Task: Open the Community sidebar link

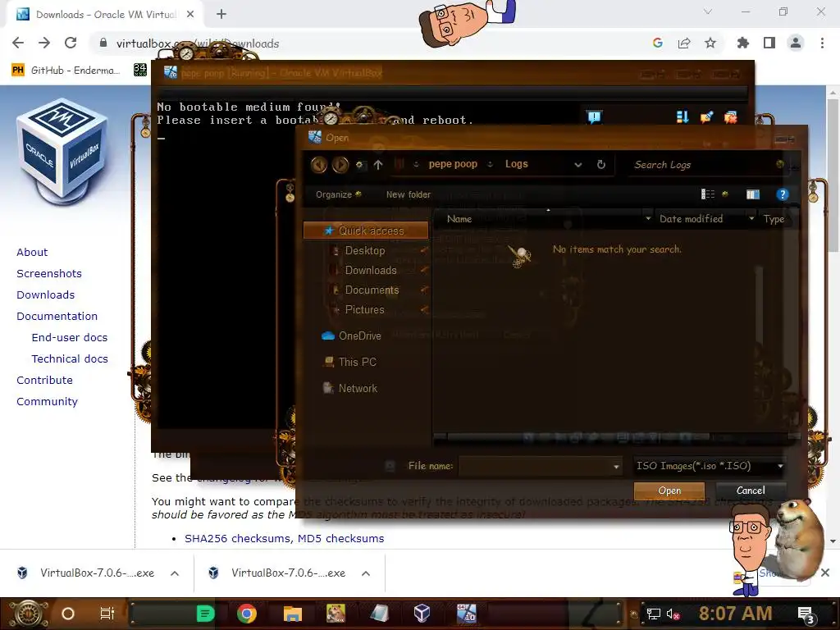Action: point(47,401)
